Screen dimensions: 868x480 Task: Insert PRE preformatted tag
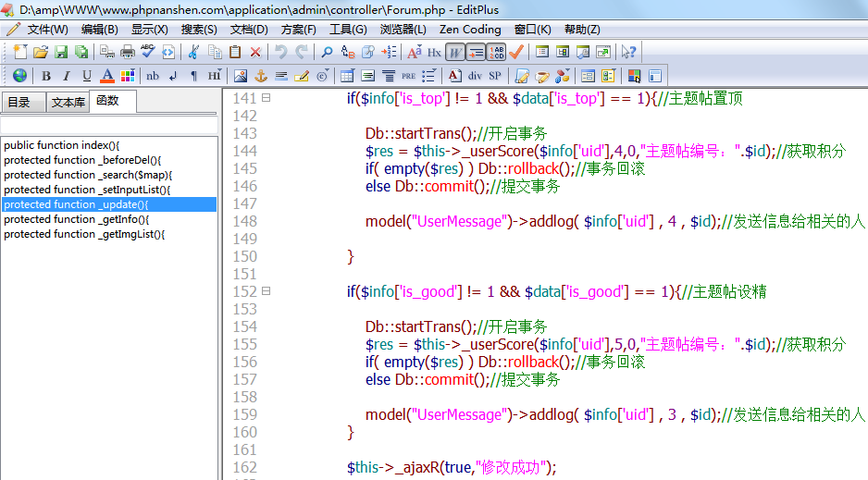tap(408, 76)
